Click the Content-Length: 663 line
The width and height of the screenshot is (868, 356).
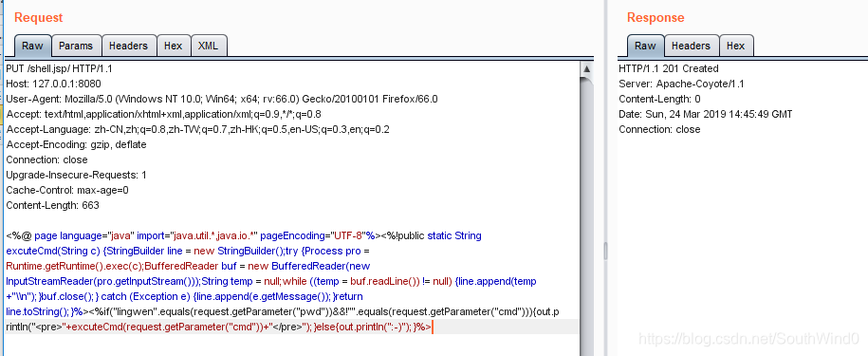click(x=52, y=205)
